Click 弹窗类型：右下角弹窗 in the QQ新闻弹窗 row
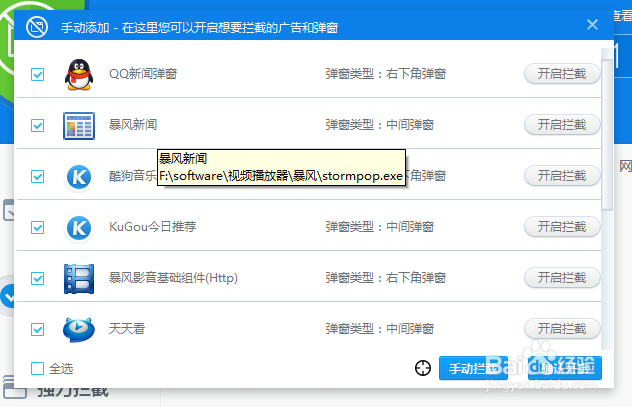The height and width of the screenshot is (407, 632). pos(386,74)
